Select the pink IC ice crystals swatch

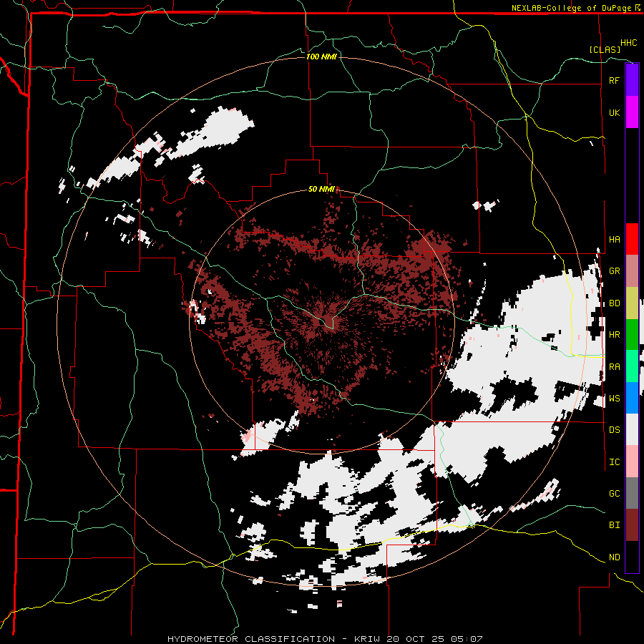tap(632, 462)
